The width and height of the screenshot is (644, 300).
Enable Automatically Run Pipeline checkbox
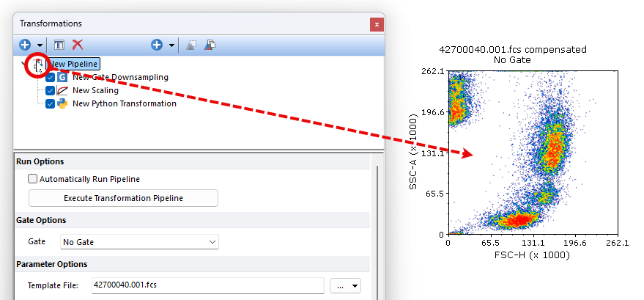(32, 178)
